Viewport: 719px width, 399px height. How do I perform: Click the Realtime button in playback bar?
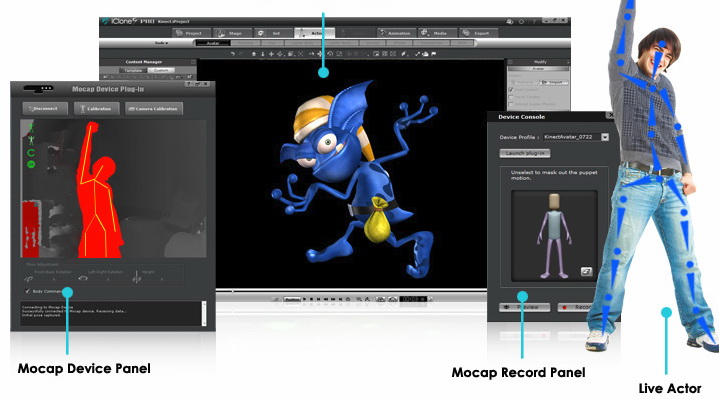(x=292, y=299)
